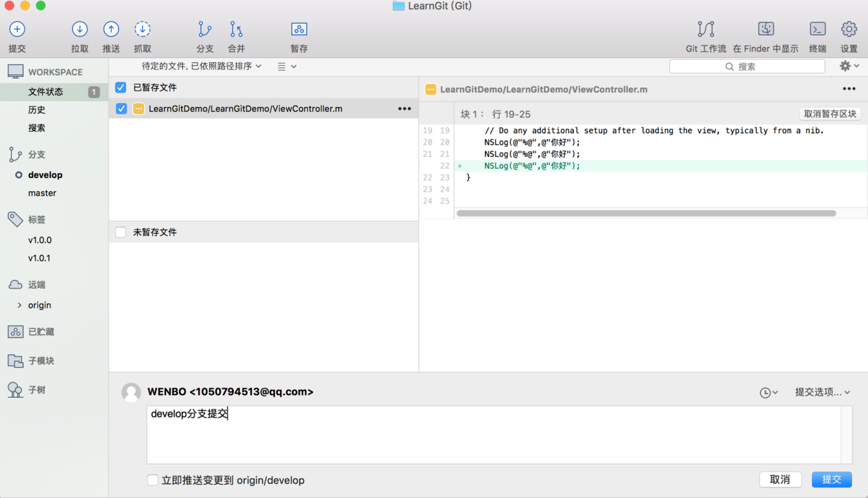This screenshot has height=498, width=868.
Task: Uncheck the Staged files (已暂存文件) checkbox
Action: [120, 88]
